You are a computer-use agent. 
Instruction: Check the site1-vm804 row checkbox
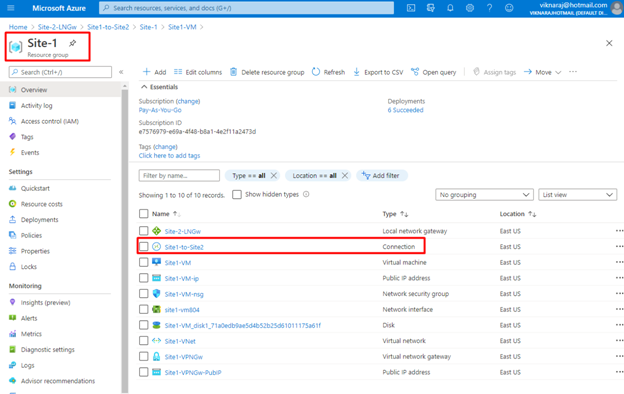tap(144, 309)
